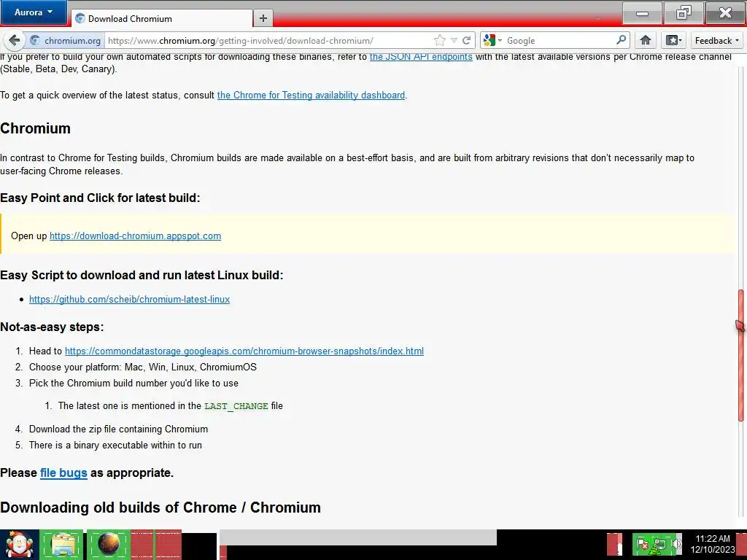Screen dimensions: 747x560
Task: Click the Google search engine logo icon
Action: point(489,41)
